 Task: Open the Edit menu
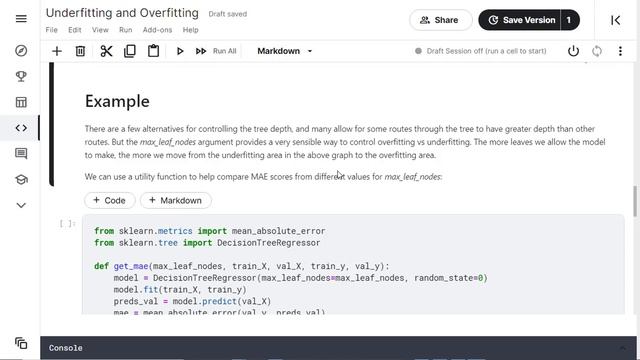pyautogui.click(x=75, y=30)
